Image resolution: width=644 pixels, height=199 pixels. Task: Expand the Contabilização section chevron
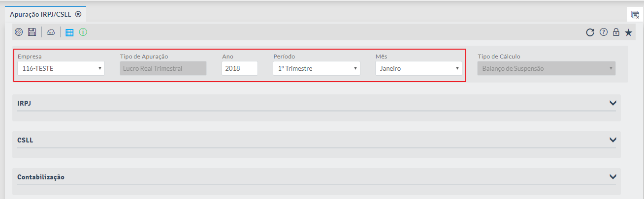(613, 177)
